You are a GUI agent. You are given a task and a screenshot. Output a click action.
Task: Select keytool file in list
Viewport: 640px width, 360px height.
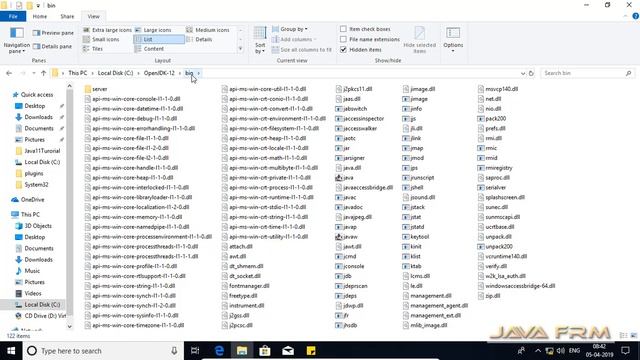click(x=416, y=237)
